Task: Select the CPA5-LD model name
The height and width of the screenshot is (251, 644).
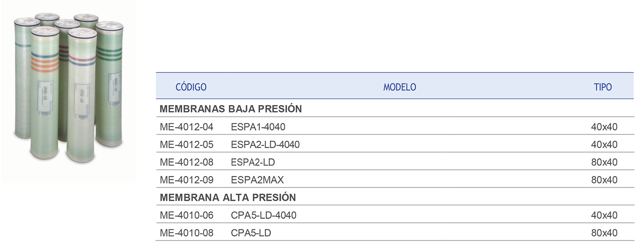Action: [x=251, y=233]
